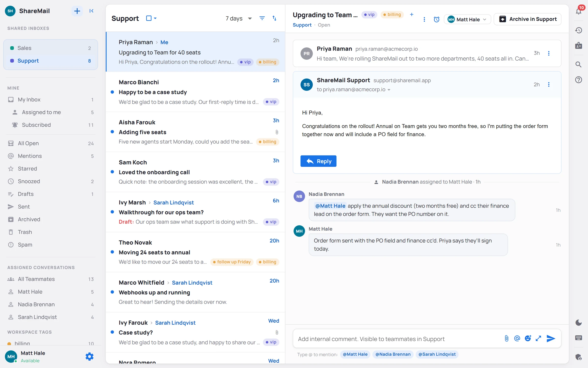Expand Priya Raman's collapsed message
Viewport: 588px width, 368px height.
coord(427,53)
